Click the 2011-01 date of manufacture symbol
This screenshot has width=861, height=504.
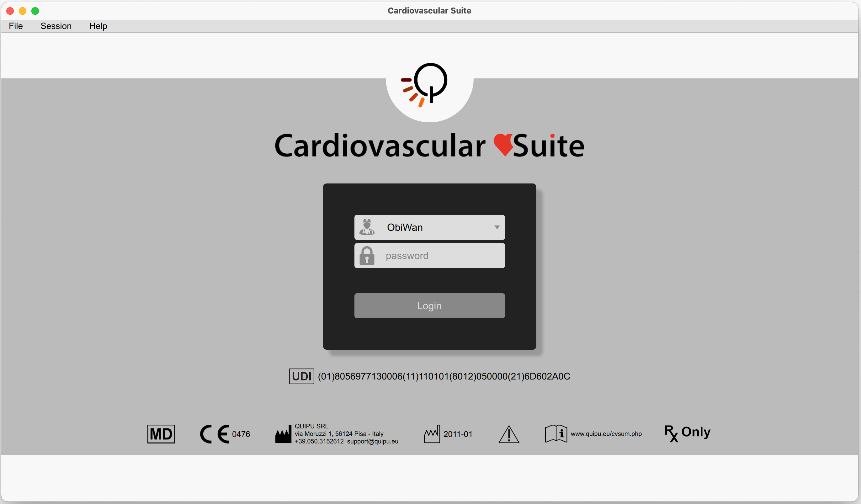click(x=433, y=434)
